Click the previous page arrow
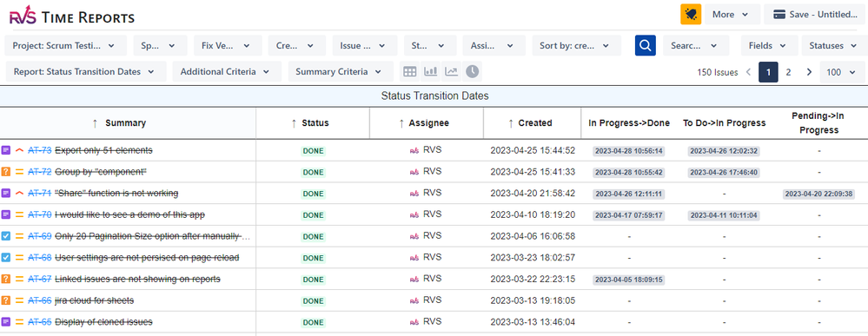868x336 pixels. tap(748, 72)
